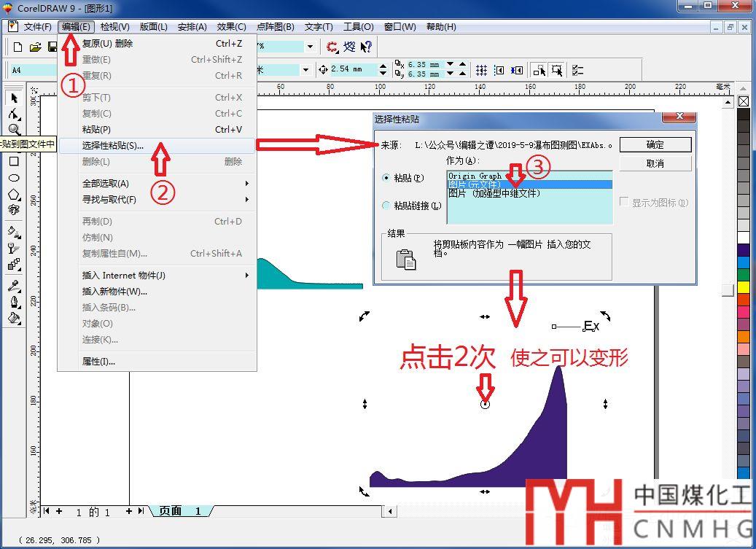Open the zoom level dropdown
The image size is (756, 549).
310,47
